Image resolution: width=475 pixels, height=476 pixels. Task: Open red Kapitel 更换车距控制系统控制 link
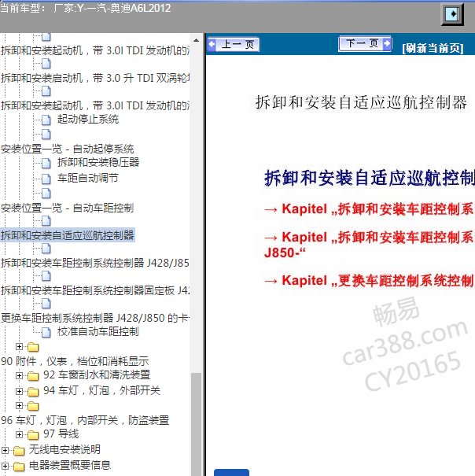(369, 281)
